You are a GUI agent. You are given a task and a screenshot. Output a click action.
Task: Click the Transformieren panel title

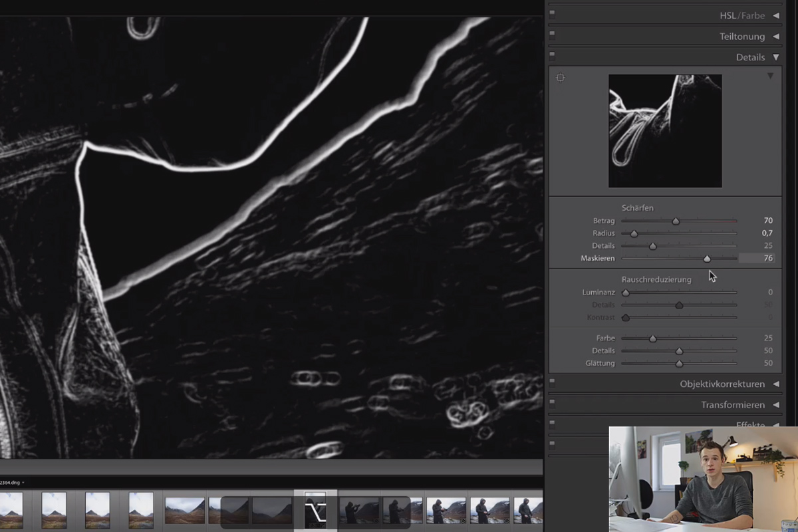733,405
